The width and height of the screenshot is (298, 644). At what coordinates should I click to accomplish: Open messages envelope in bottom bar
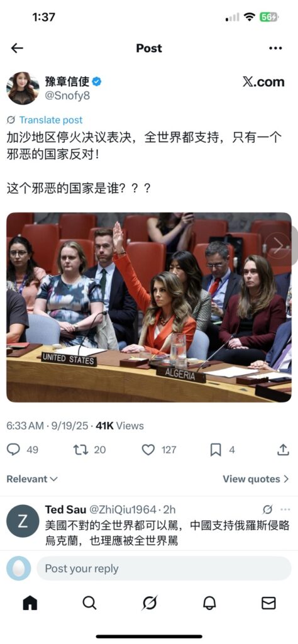coord(268,603)
